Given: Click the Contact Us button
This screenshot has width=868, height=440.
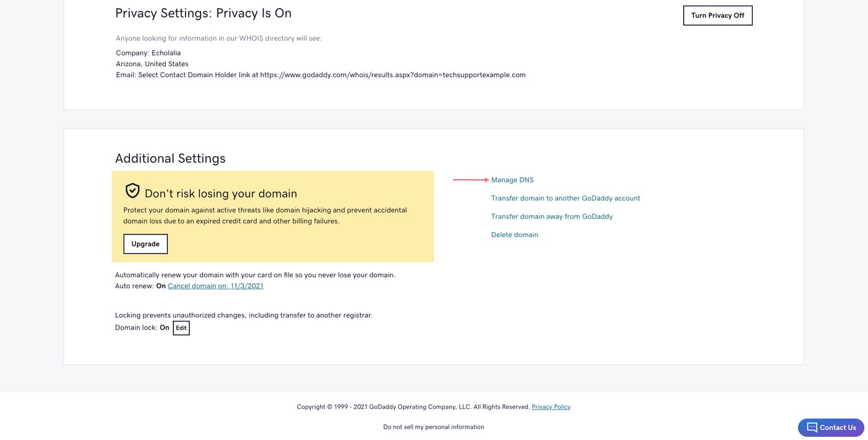Looking at the screenshot, I should pos(831,426).
